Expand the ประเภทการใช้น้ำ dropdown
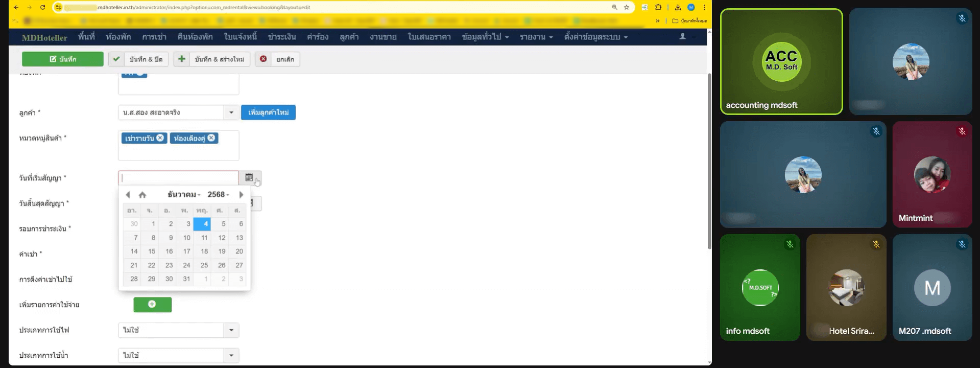The width and height of the screenshot is (980, 368). 231,355
